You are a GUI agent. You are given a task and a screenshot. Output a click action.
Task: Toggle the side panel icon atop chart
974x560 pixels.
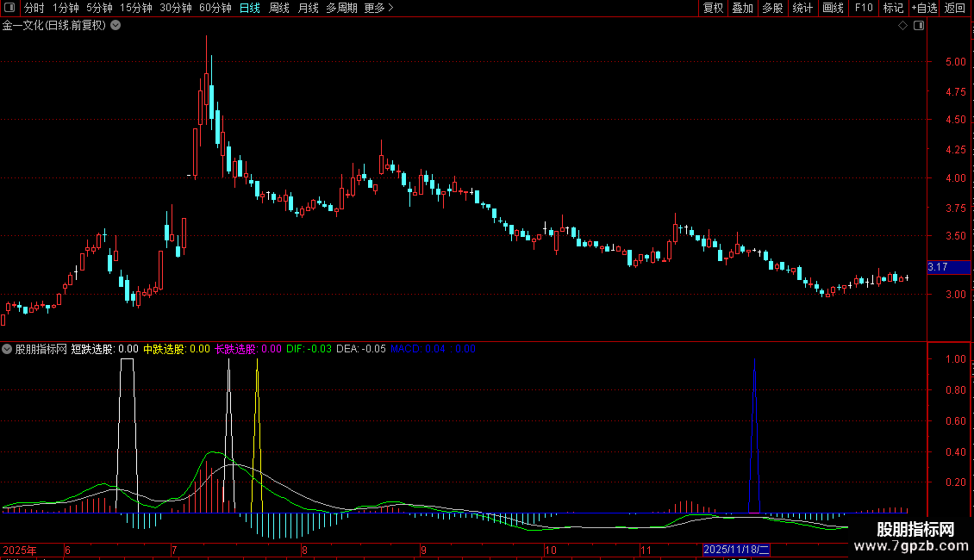pyautogui.click(x=919, y=26)
